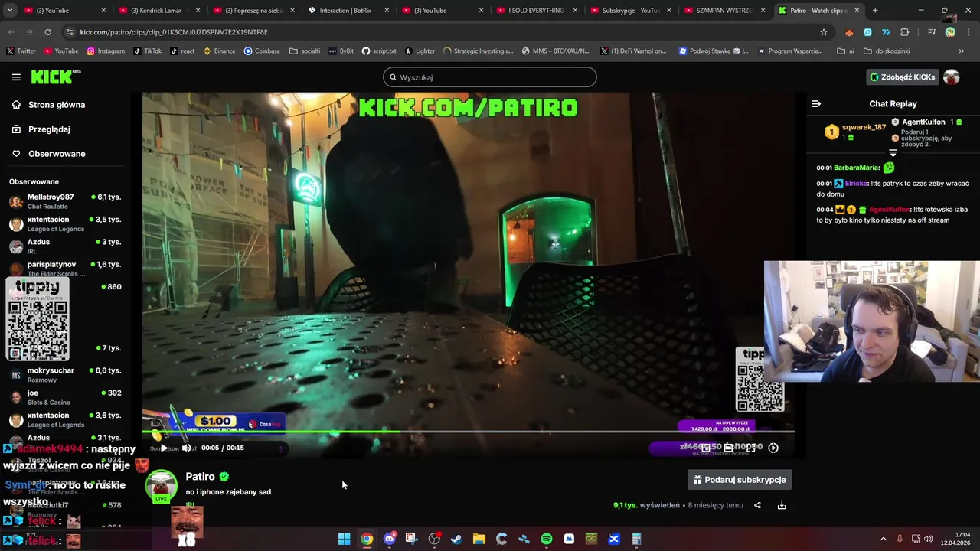Show more bookmarks chevron
This screenshot has height=551, width=980.
(962, 51)
